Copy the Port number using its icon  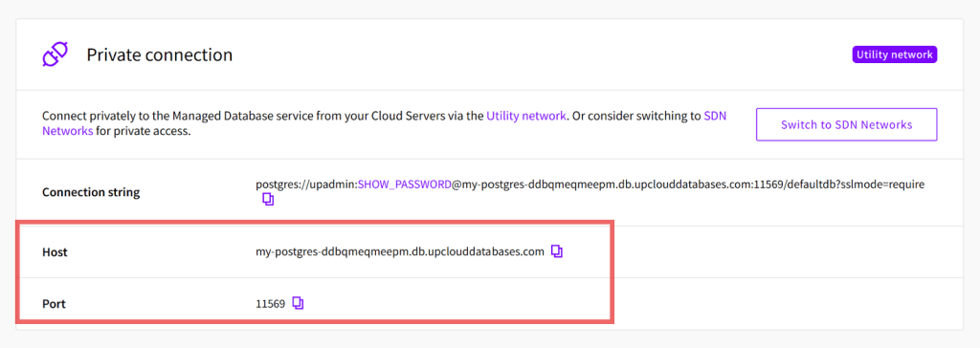click(299, 304)
